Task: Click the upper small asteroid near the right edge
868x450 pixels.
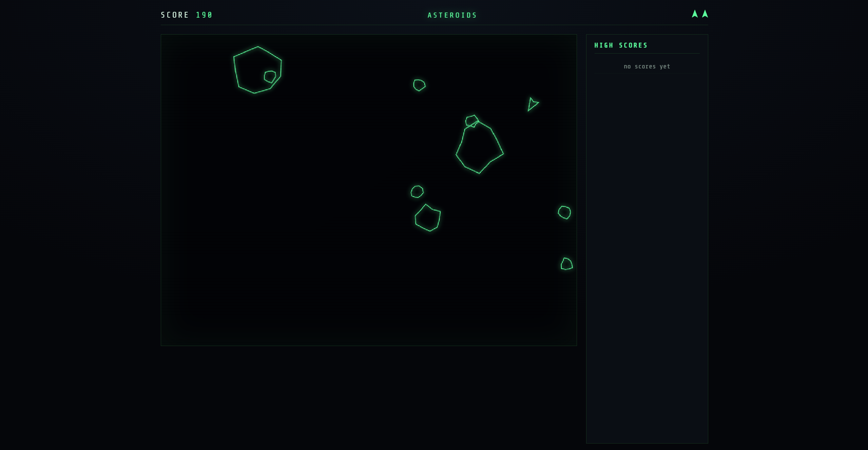Action: 564,212
